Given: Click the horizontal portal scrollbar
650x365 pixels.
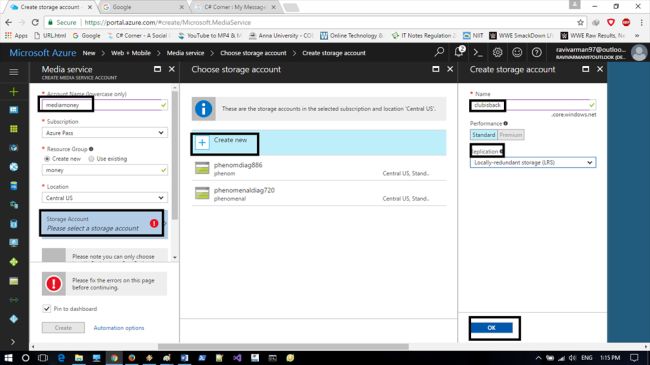Looking at the screenshot, I should (x=283, y=347).
